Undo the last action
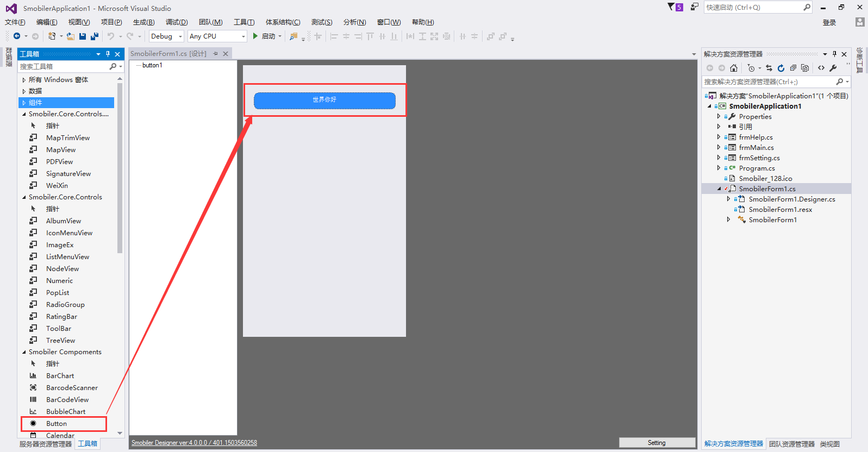868x452 pixels. (x=111, y=36)
